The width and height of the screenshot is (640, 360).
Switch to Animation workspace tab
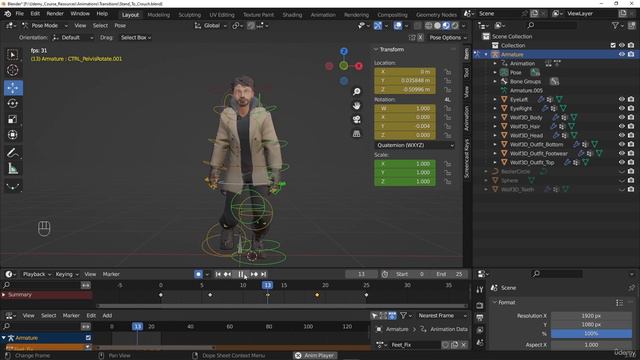[323, 15]
